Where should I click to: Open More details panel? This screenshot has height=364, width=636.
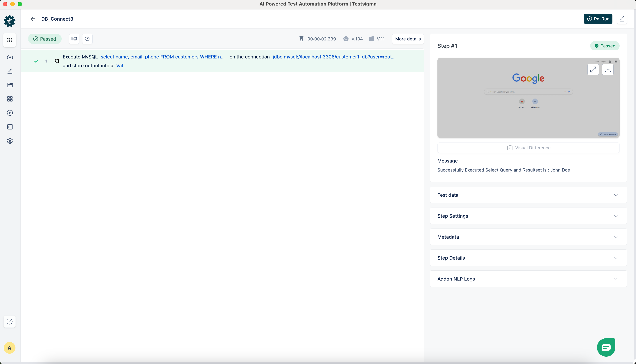[408, 39]
